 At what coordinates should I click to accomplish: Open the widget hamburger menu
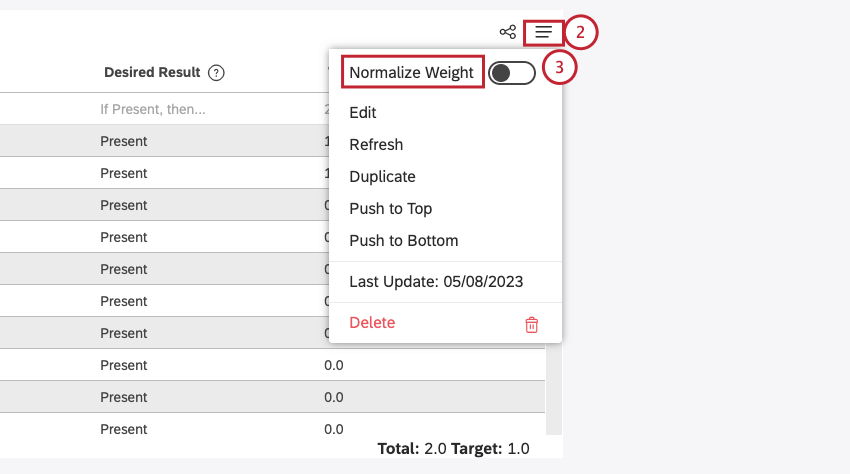[543, 32]
